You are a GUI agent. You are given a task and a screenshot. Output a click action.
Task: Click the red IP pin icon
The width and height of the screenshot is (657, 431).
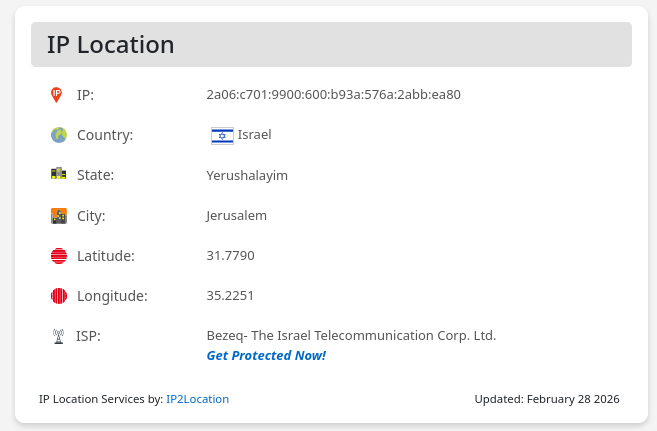[x=57, y=95]
